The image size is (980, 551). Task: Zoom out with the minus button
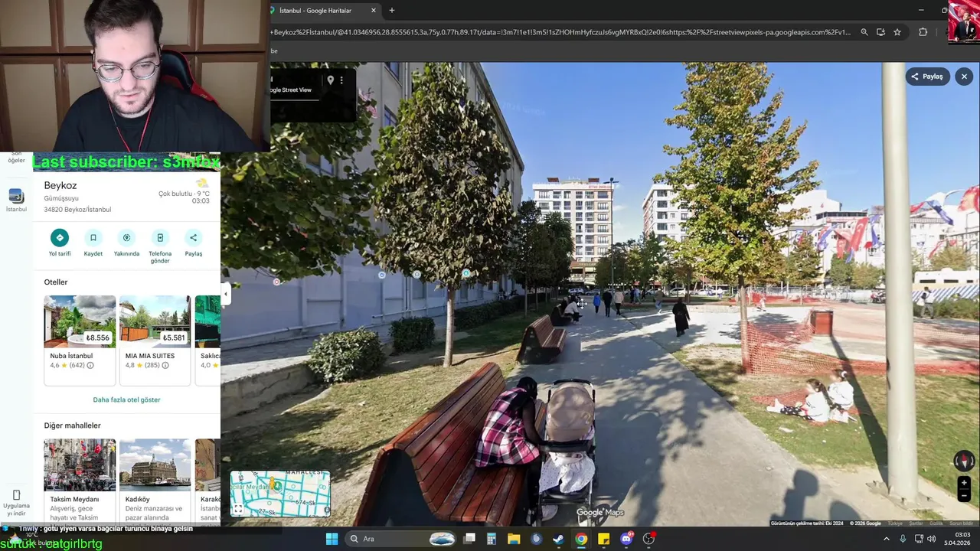964,496
